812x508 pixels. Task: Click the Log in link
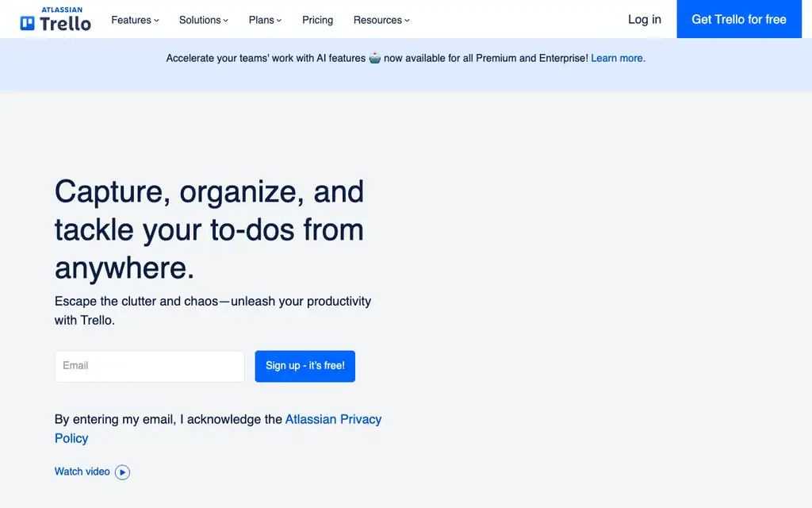pyautogui.click(x=644, y=19)
